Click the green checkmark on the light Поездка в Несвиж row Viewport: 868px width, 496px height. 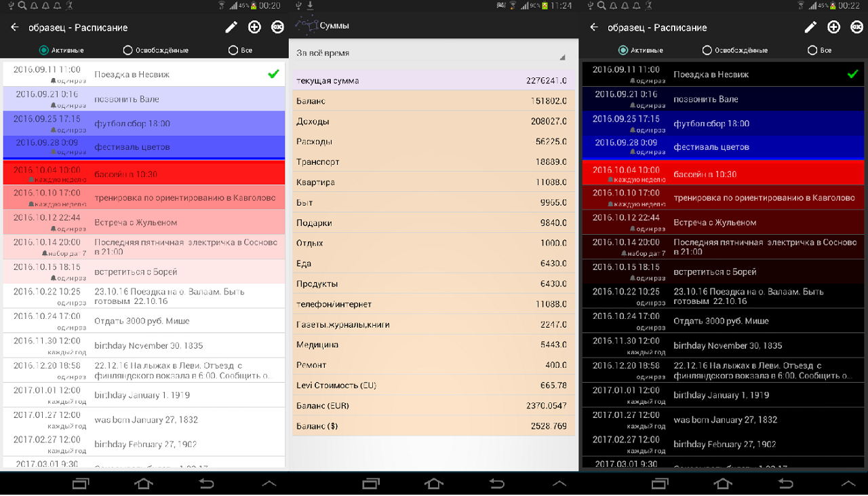click(273, 74)
